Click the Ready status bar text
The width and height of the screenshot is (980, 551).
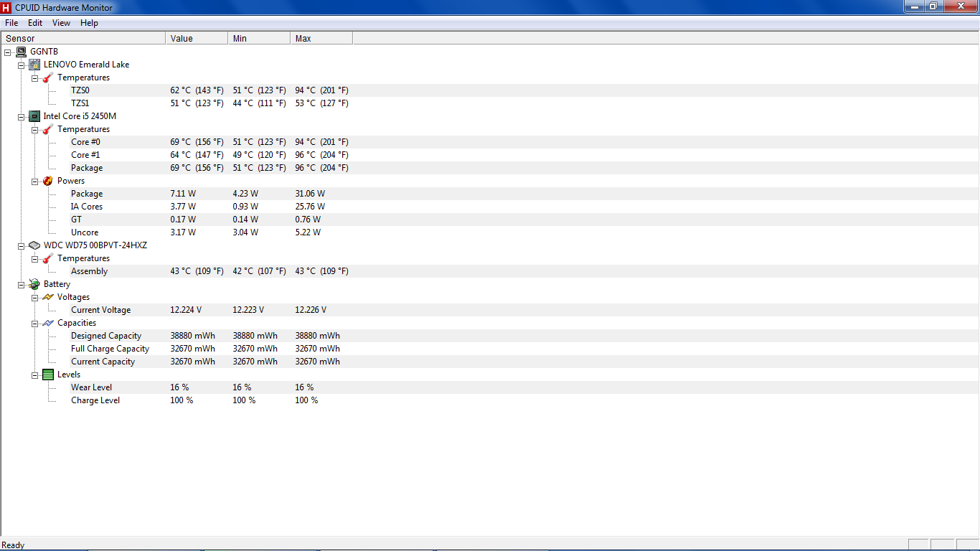click(14, 545)
